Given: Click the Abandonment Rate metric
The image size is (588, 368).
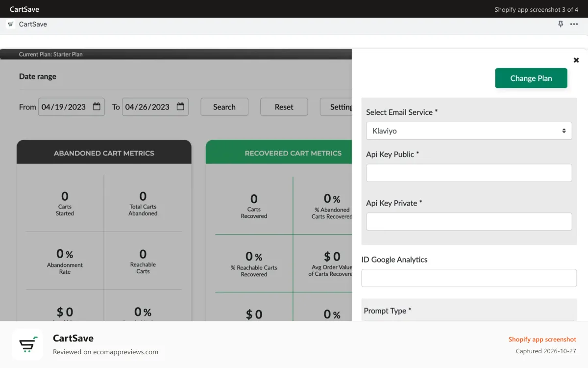Looking at the screenshot, I should pyautogui.click(x=65, y=261).
